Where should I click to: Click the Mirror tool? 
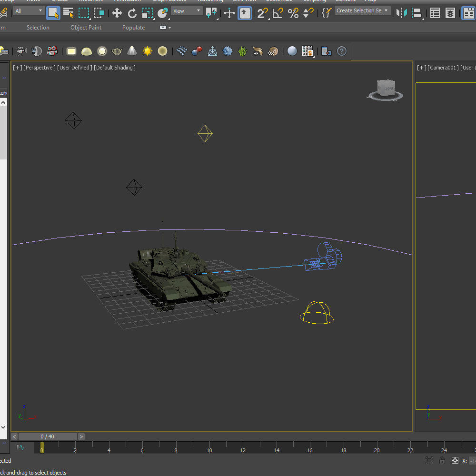pos(401,13)
